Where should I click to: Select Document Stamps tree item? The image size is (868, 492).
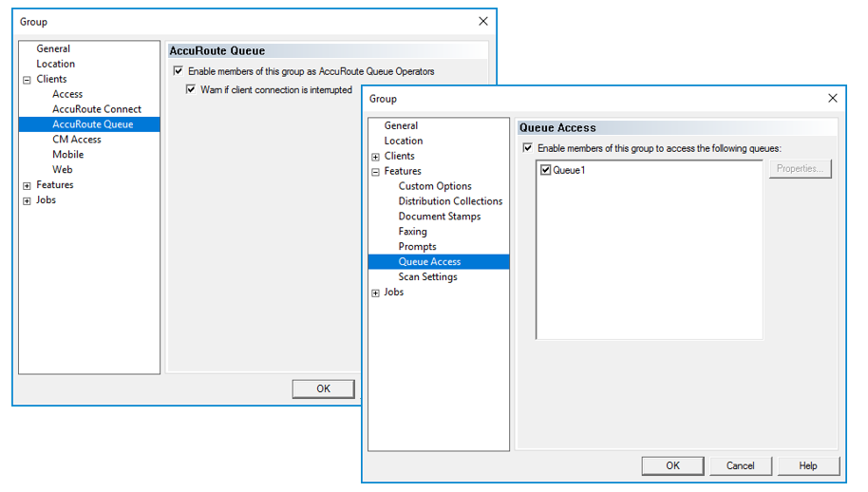pos(440,217)
